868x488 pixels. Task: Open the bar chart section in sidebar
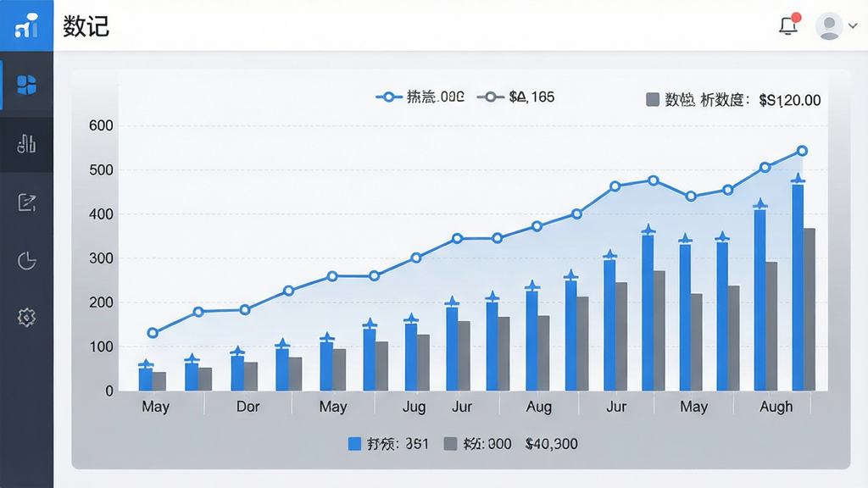26,144
